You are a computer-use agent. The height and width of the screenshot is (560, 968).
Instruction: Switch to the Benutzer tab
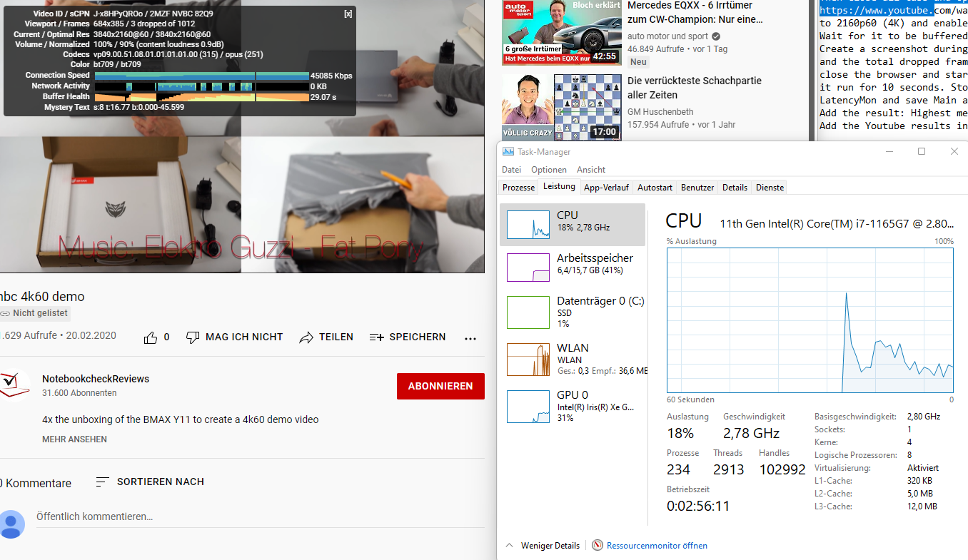point(697,188)
